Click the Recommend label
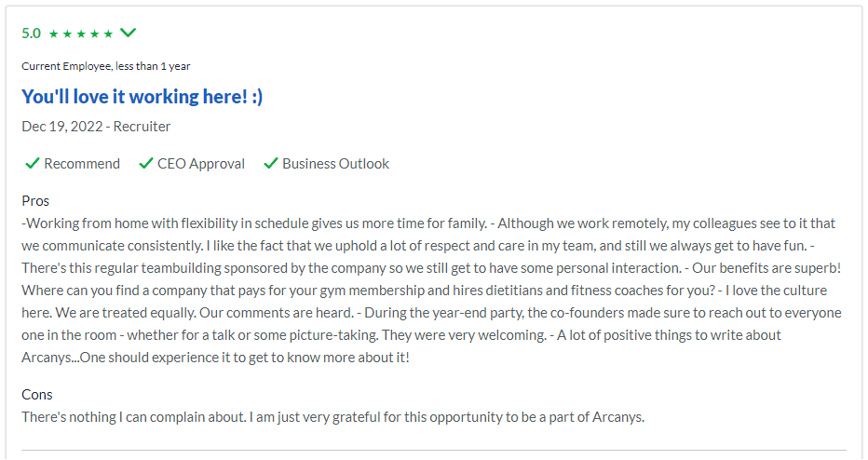The image size is (868, 460). click(82, 164)
